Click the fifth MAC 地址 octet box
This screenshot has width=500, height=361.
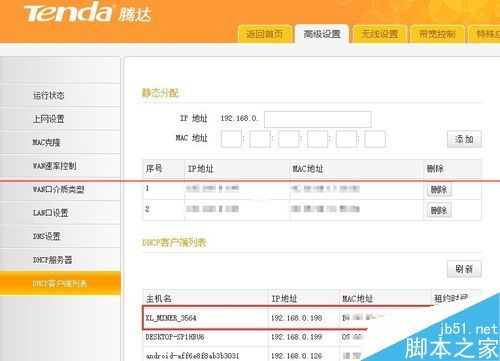(346, 139)
